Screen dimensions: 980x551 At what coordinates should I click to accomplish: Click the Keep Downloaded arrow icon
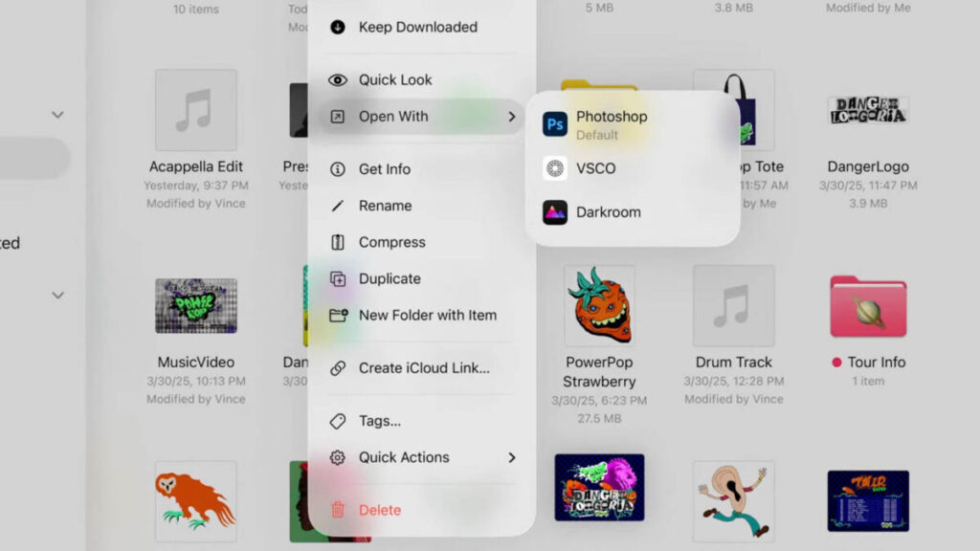click(x=338, y=27)
